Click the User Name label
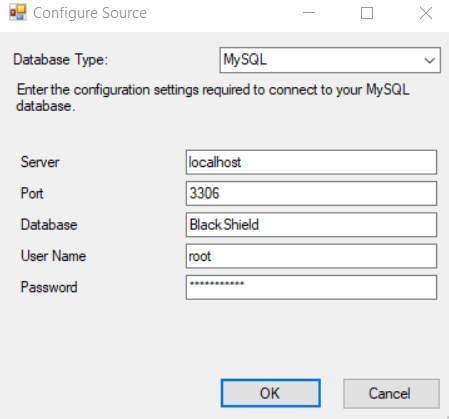 [x=53, y=256]
